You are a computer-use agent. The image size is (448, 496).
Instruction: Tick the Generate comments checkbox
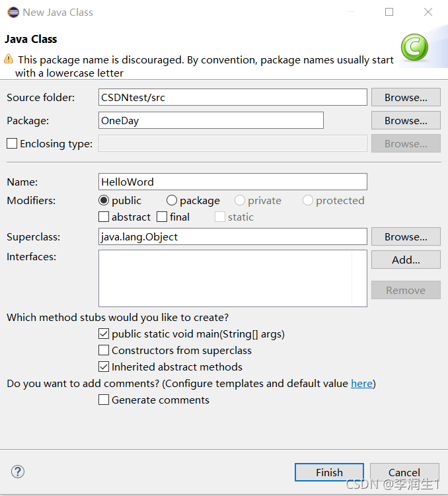(x=104, y=400)
